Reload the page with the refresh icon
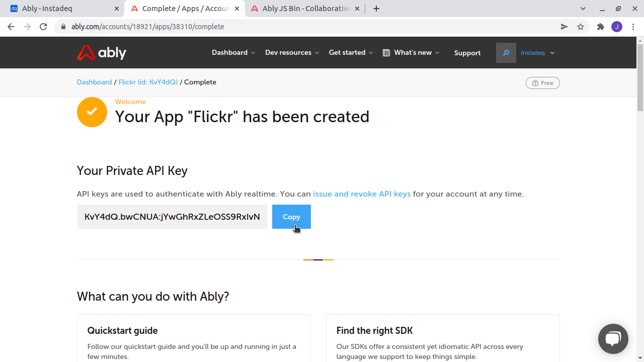644x362 pixels. pos(43,27)
